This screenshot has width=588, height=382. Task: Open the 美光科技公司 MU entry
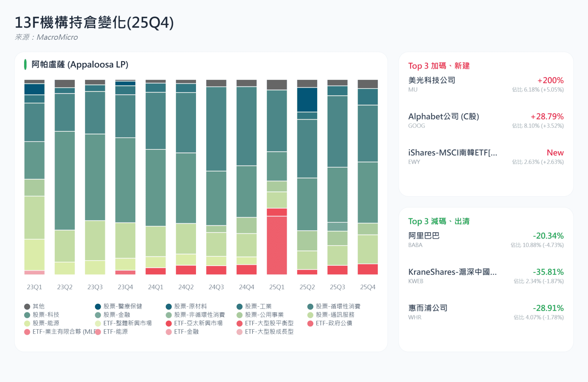[432, 81]
